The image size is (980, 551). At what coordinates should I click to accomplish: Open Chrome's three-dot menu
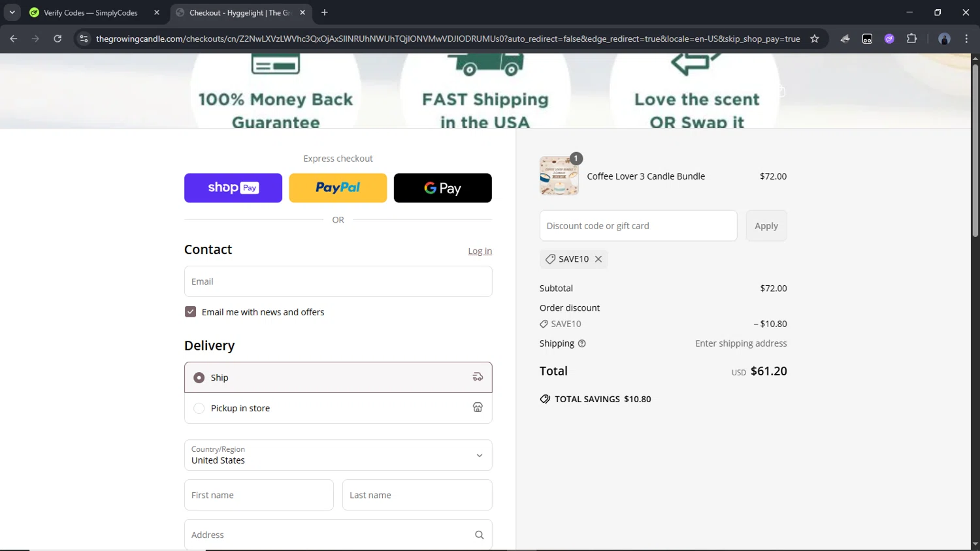(x=966, y=39)
